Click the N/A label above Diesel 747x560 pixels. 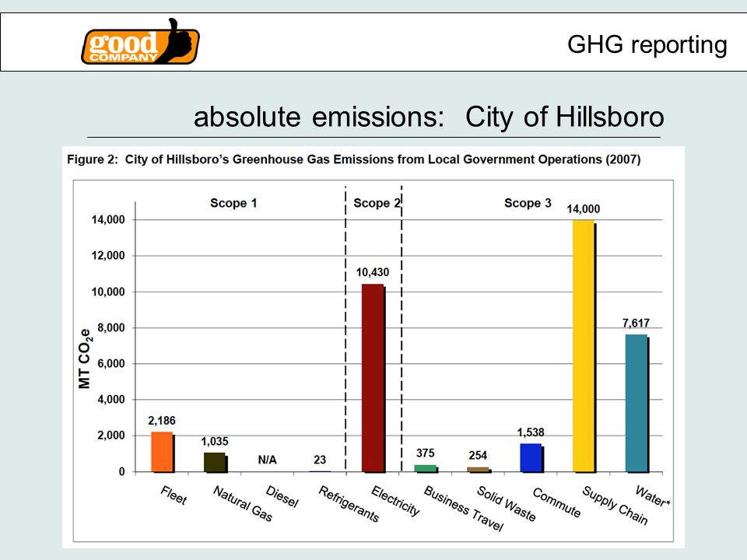267,460
